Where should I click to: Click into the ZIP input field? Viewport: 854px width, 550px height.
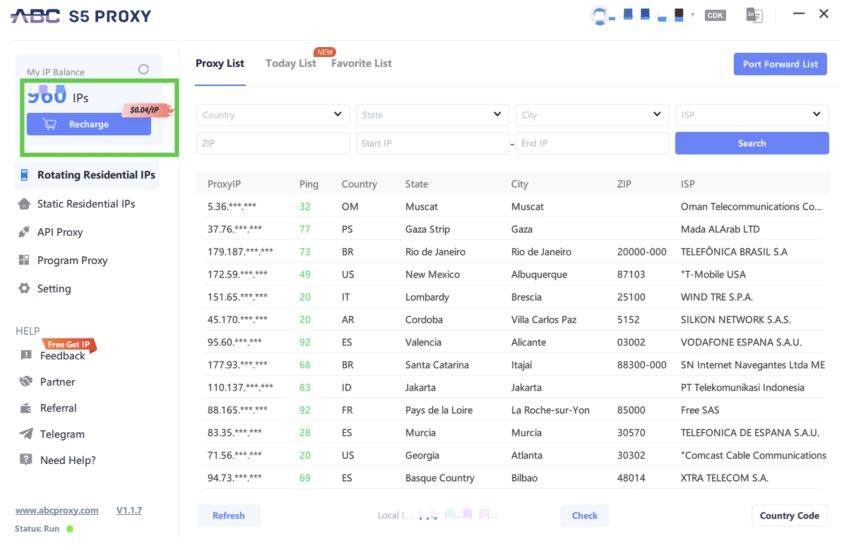coord(272,143)
